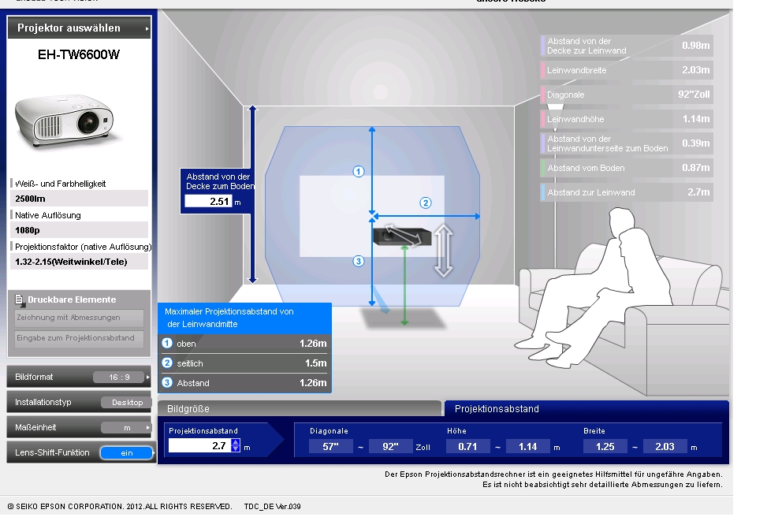Click the numbered marker 3 on screen diagram

pyautogui.click(x=359, y=261)
